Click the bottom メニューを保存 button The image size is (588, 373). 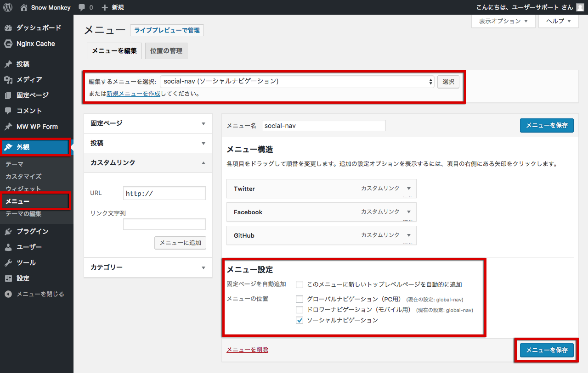547,350
